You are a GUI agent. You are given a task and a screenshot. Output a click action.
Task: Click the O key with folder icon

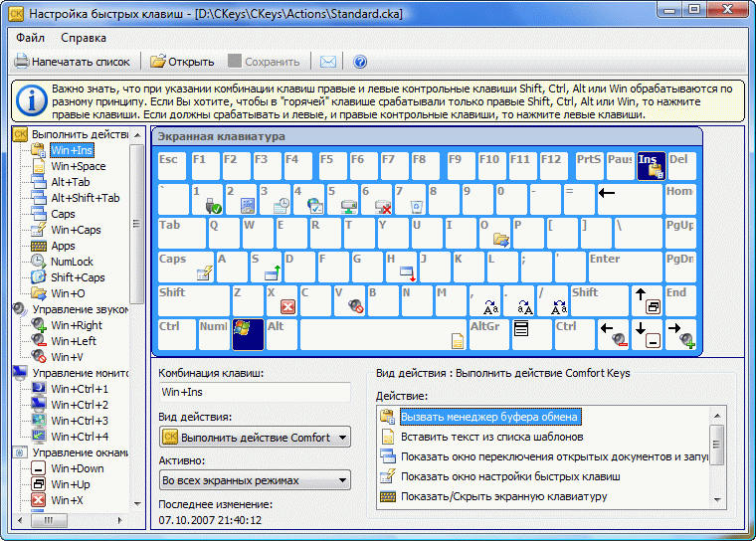[495, 234]
